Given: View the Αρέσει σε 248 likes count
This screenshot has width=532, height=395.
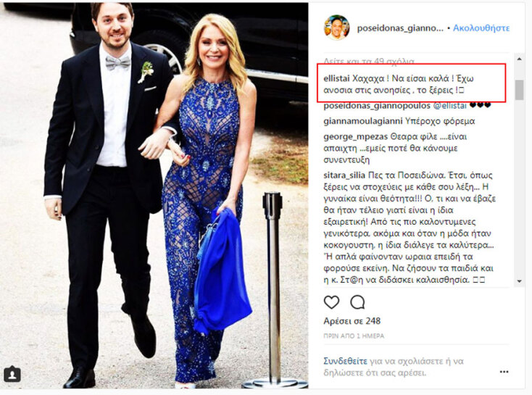Looking at the screenshot, I should click(x=352, y=320).
